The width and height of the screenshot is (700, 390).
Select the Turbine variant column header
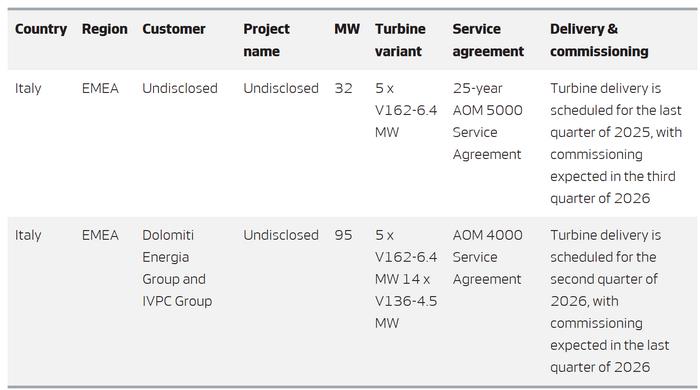[x=400, y=40]
